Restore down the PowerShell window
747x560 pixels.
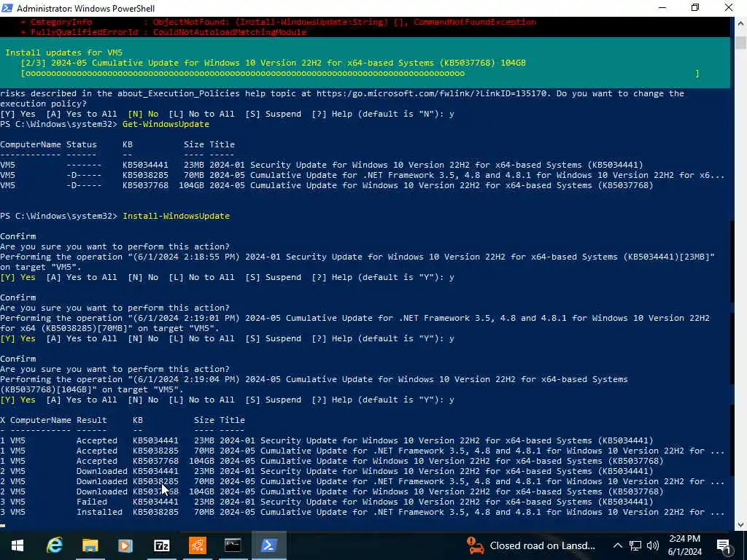695,7
